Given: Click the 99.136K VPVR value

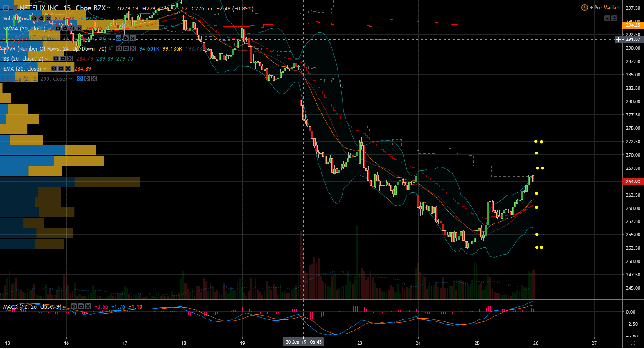Looking at the screenshot, I should [x=172, y=49].
